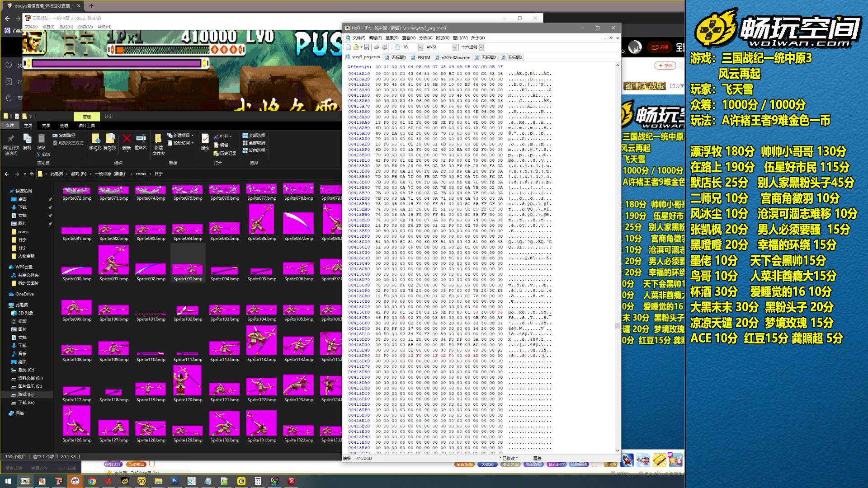This screenshot has width=868, height=488.
Task: Click the 粘贴 paste icon in Explorer ribbon
Action: (41, 138)
